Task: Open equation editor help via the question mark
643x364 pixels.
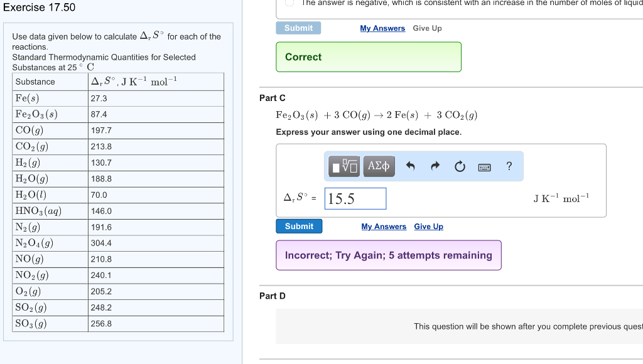Action: (x=508, y=166)
